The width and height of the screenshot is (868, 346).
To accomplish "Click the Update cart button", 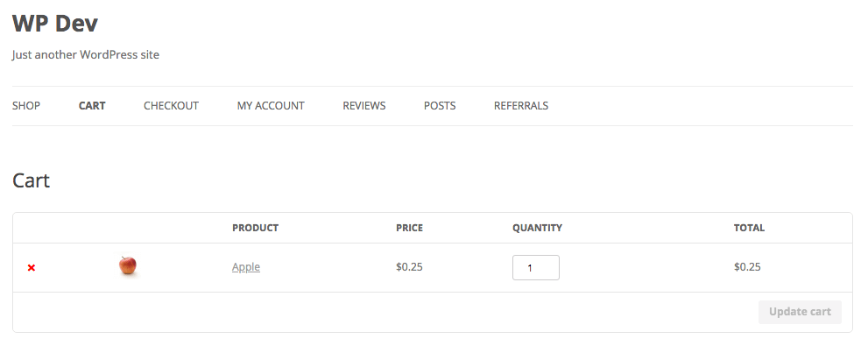I will point(800,312).
